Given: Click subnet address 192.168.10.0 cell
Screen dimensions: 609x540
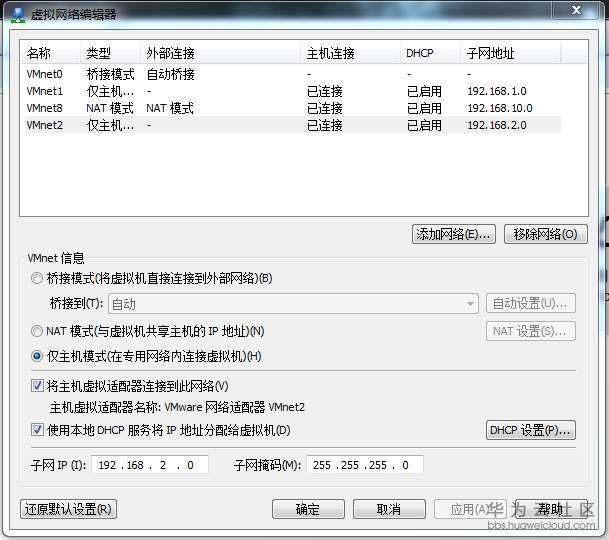Looking at the screenshot, I should 500,108.
